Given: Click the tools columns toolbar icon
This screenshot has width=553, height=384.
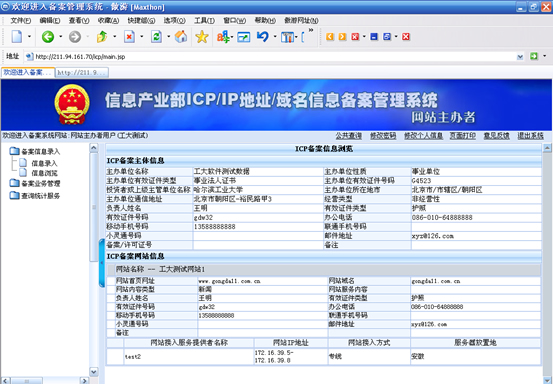Looking at the screenshot, I should click(x=287, y=37).
